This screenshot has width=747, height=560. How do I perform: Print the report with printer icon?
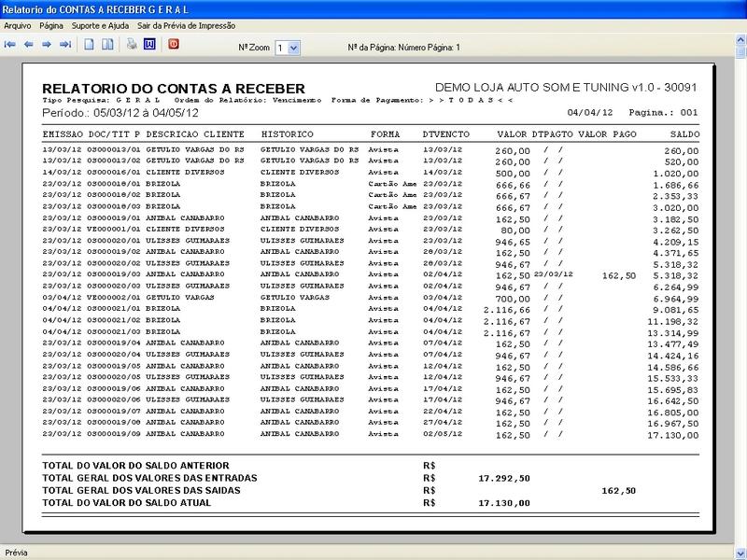(x=132, y=44)
